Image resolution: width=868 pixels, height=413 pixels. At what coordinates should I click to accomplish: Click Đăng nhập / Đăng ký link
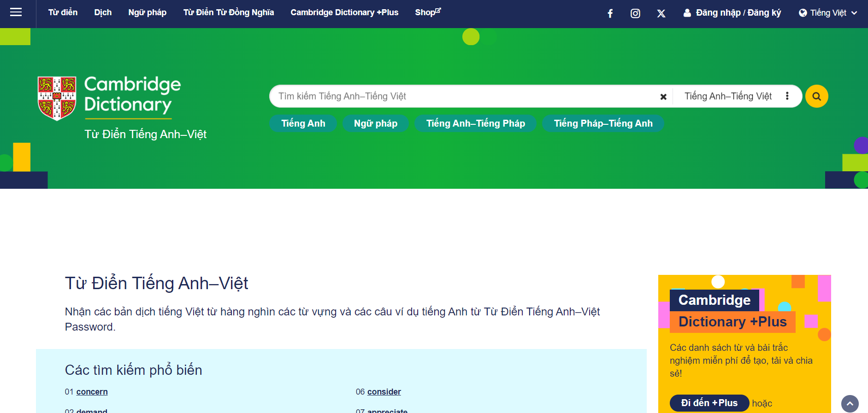[732, 13]
